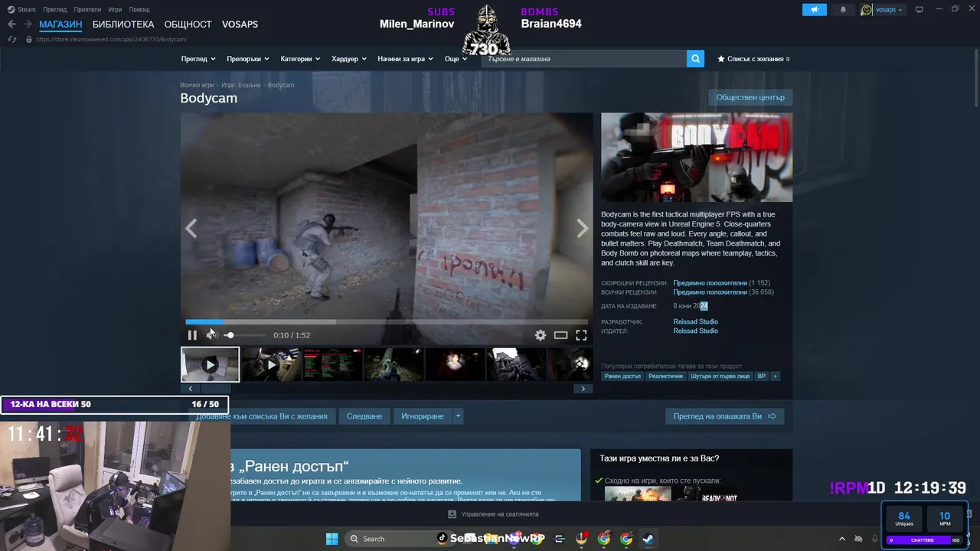
Task: Click the store search input field
Action: coord(584,58)
